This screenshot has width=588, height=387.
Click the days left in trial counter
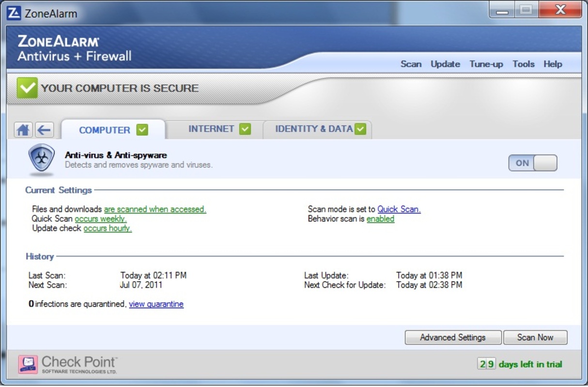(519, 364)
